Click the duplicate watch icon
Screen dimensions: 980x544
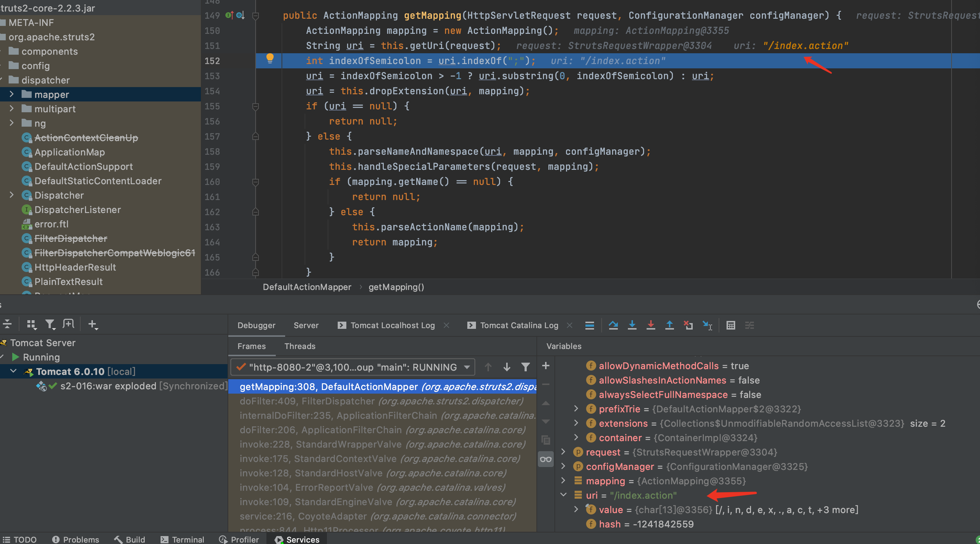545,440
